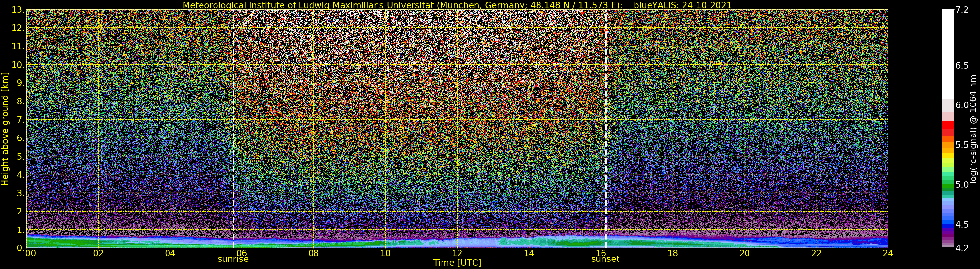980x269 pixels.
Task: Click the time axis tick '02'
Action: (99, 253)
